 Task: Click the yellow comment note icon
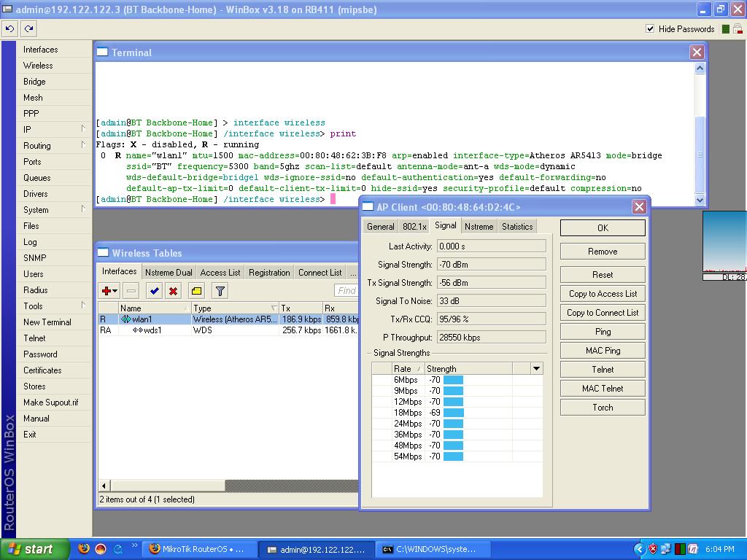click(x=196, y=291)
